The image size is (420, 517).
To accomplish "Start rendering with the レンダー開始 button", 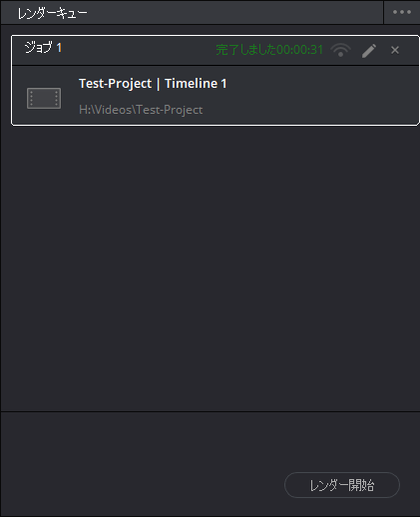I will [342, 485].
